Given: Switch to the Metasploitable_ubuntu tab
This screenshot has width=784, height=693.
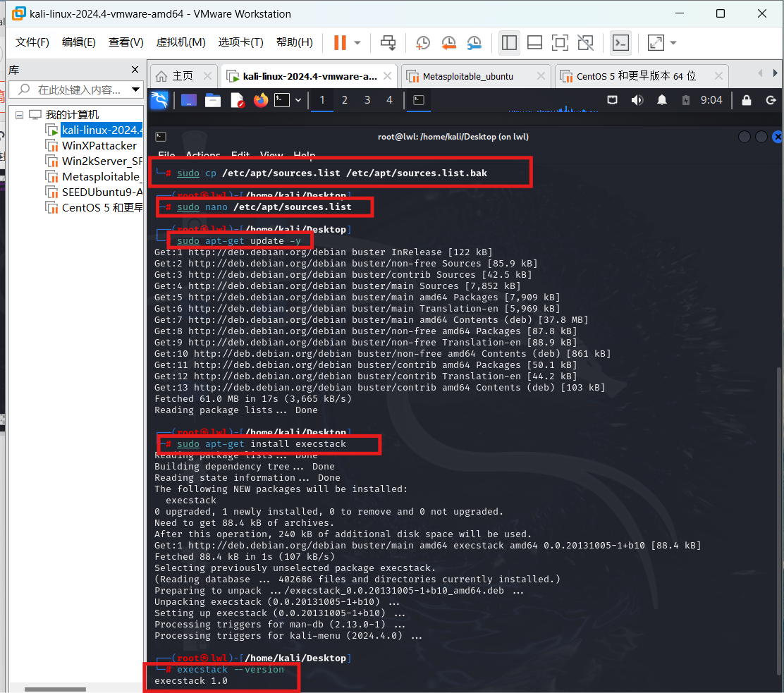Looking at the screenshot, I should [468, 77].
